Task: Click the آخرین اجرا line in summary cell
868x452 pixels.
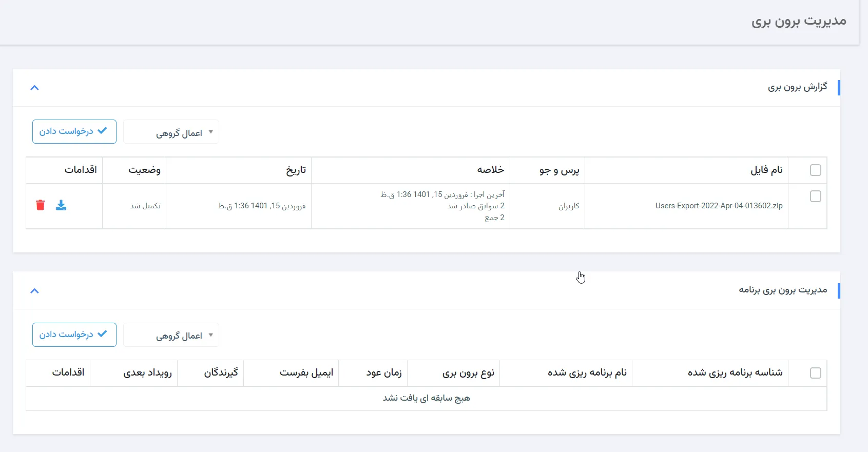Action: (442, 194)
